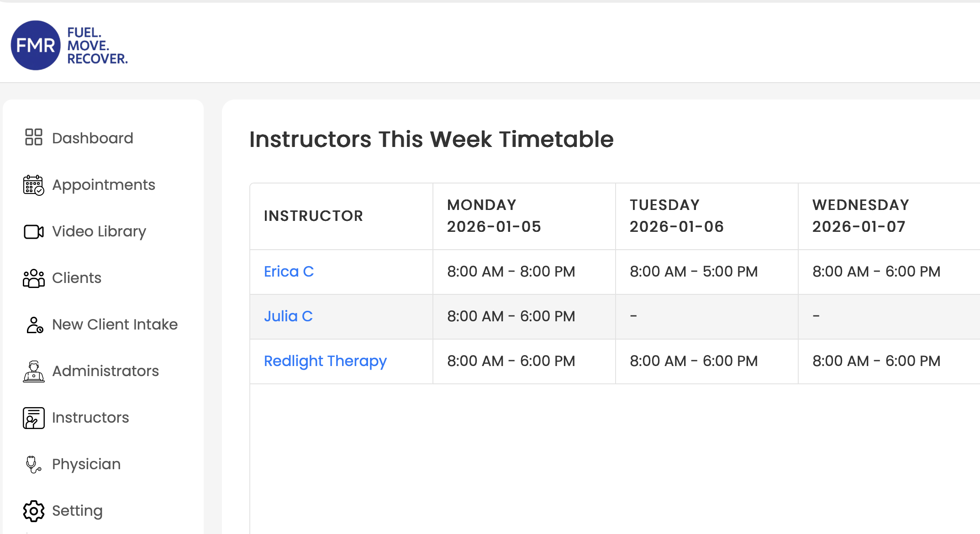Click the Administrators icon in sidebar

tap(33, 371)
